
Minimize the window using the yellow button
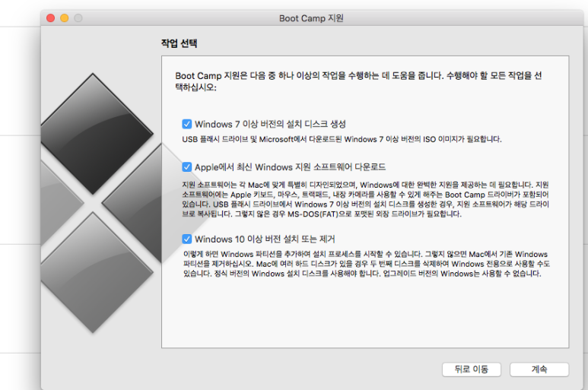65,18
